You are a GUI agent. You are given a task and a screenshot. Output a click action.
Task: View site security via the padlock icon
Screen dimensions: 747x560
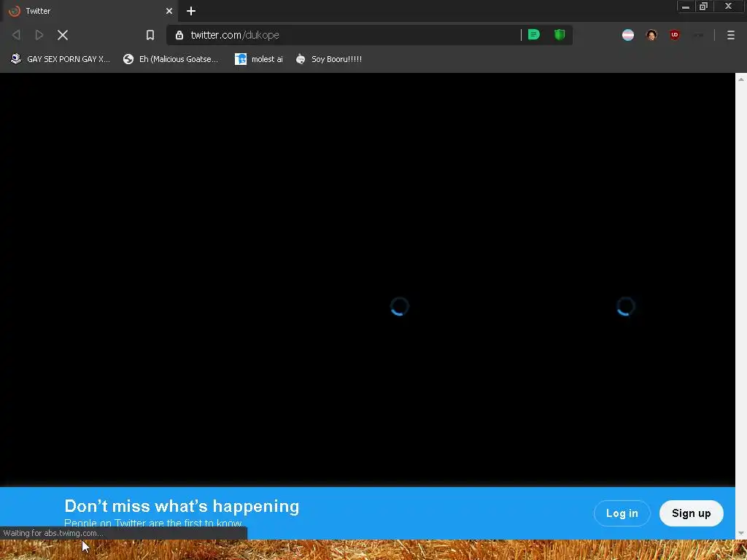179,35
